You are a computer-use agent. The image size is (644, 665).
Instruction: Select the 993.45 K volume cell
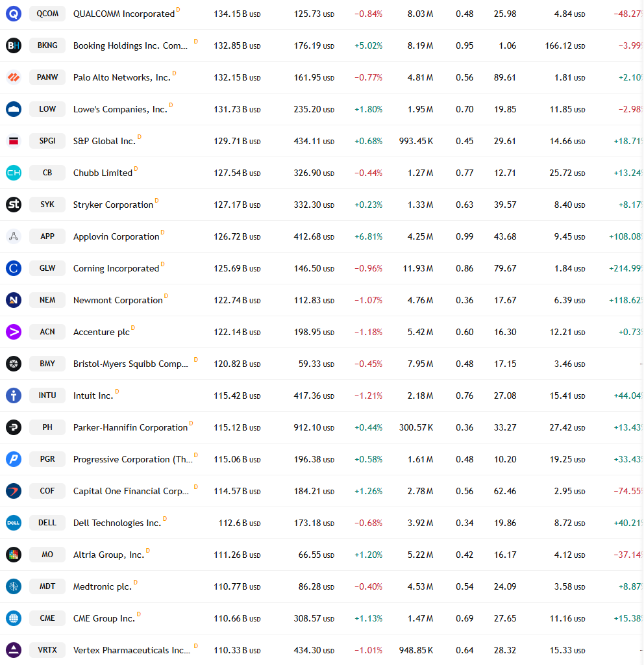(416, 141)
